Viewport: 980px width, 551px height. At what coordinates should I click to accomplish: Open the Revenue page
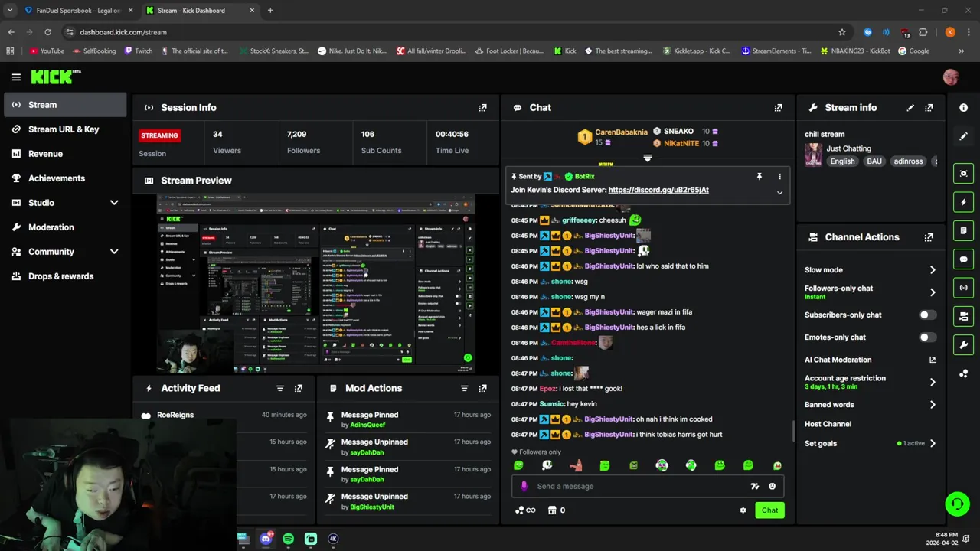(x=65, y=154)
